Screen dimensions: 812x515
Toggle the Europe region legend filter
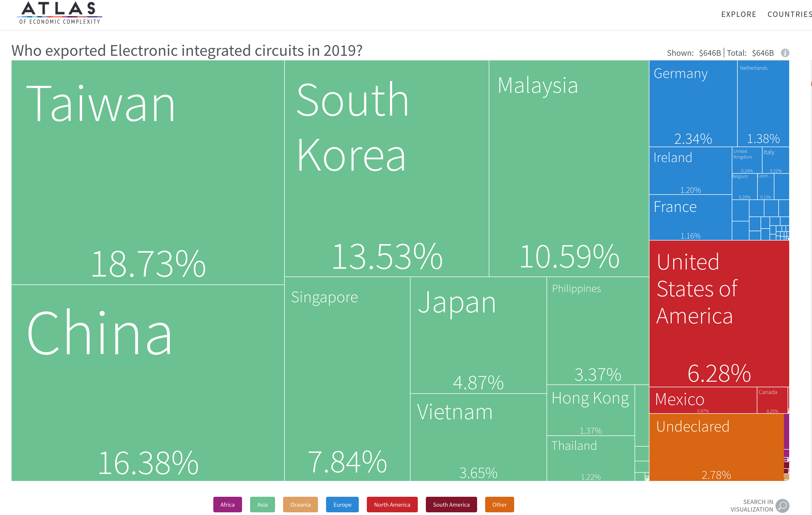[x=342, y=504]
